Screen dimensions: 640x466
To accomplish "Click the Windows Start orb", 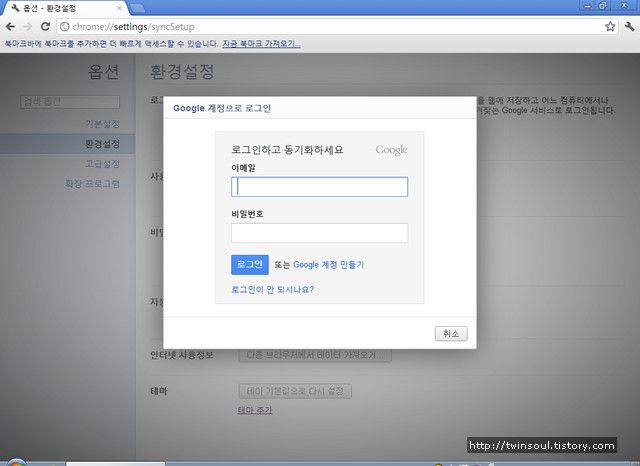I will 15,463.
